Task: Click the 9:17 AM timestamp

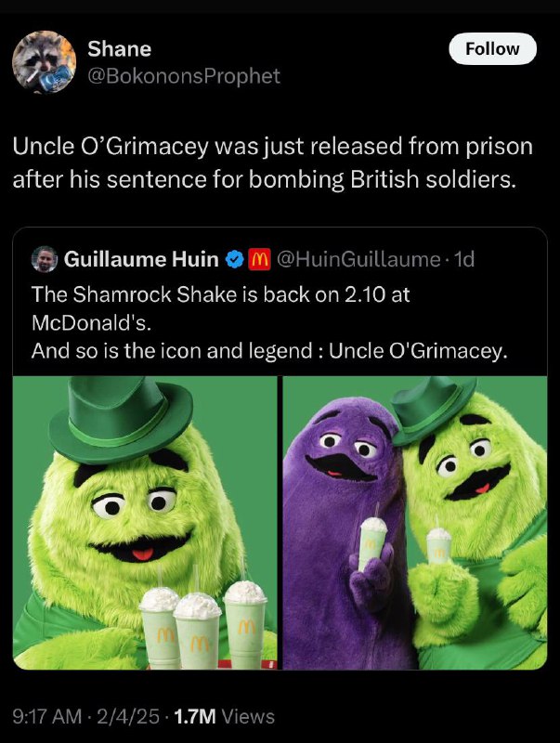Action: (x=47, y=716)
